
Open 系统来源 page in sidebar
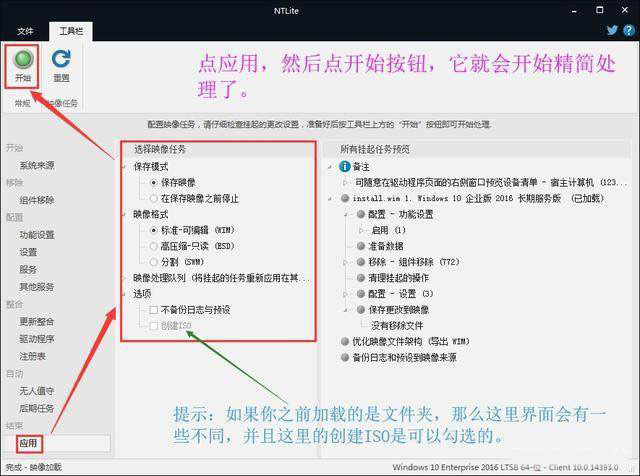click(37, 165)
